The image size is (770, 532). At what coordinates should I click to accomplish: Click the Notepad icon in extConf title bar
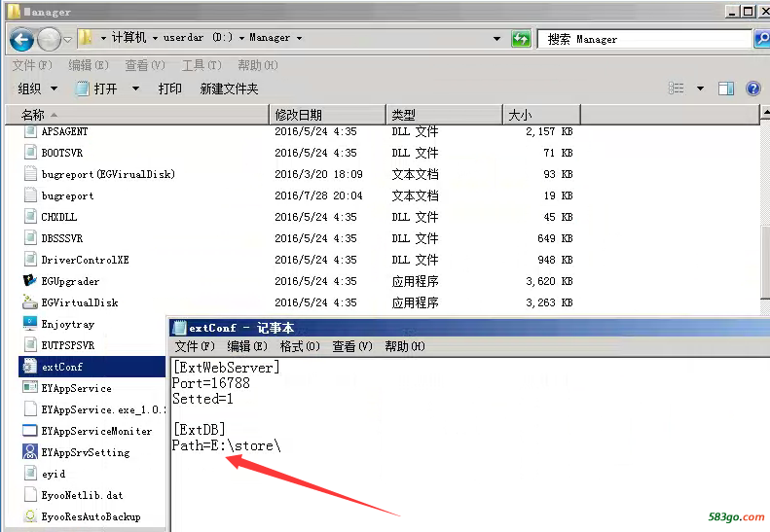click(x=180, y=328)
